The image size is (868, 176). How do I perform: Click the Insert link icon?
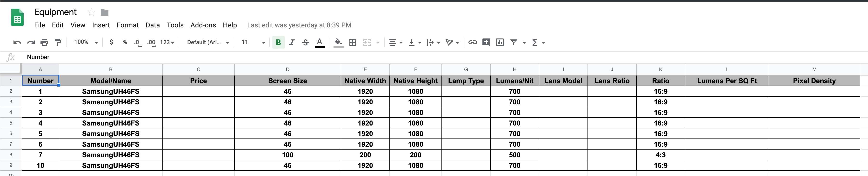pyautogui.click(x=472, y=42)
